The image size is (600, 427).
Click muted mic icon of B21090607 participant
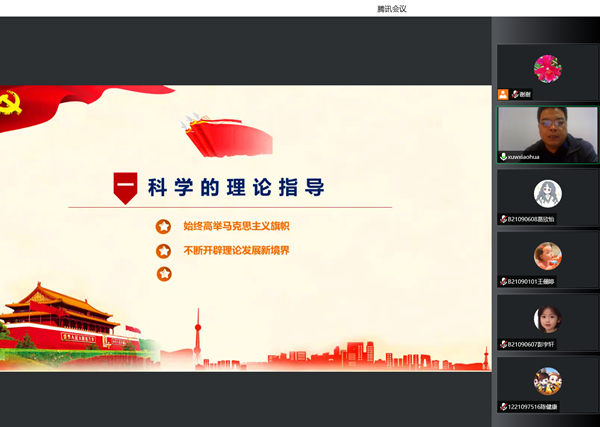(503, 344)
